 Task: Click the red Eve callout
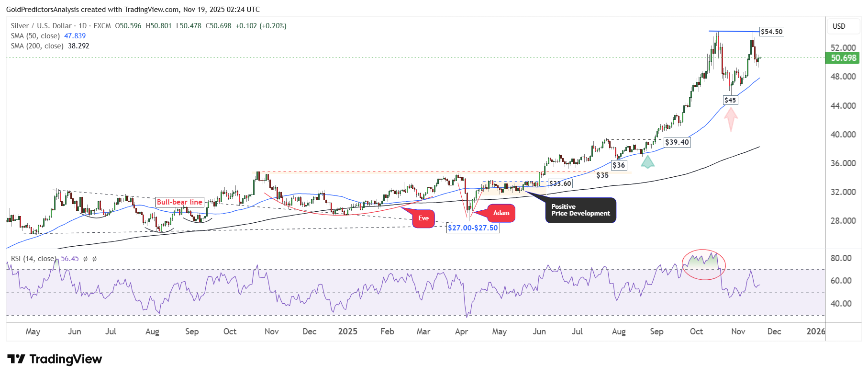tap(423, 218)
